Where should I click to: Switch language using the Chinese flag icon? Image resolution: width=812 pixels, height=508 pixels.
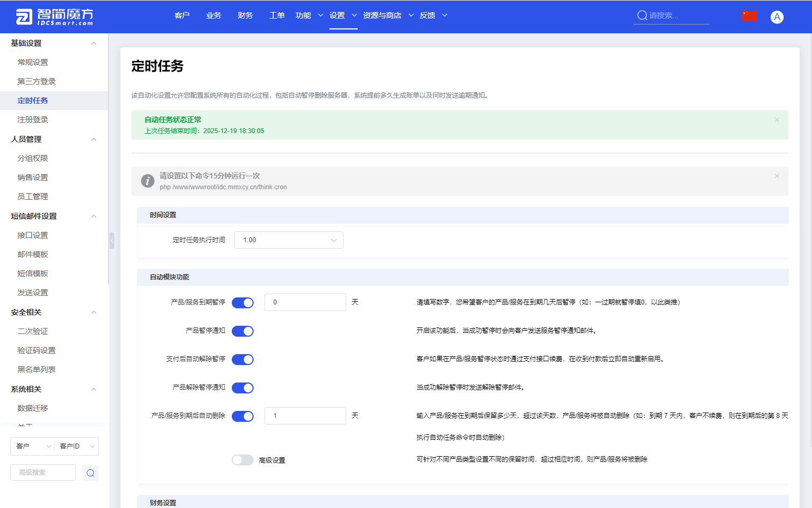click(749, 15)
